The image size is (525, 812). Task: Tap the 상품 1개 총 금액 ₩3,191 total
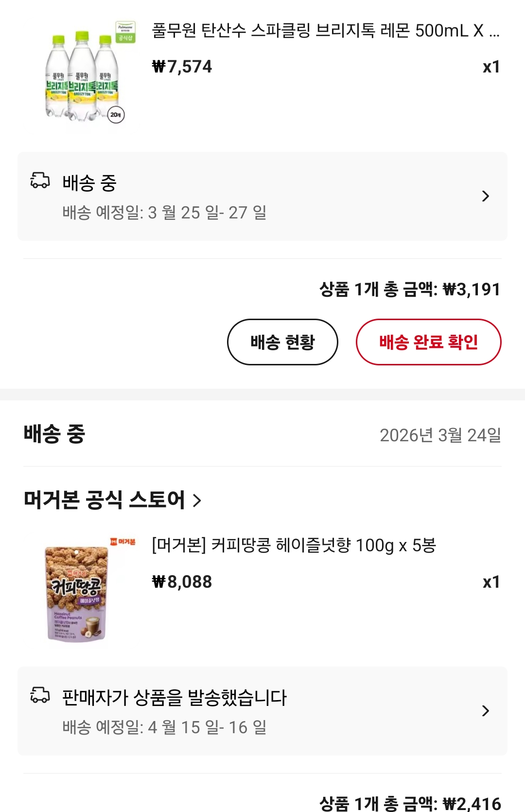tap(410, 289)
